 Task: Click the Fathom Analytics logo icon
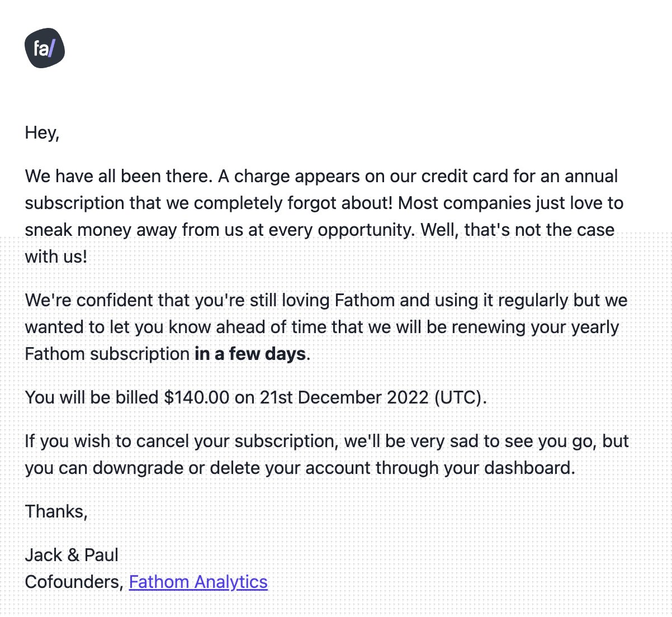(45, 49)
